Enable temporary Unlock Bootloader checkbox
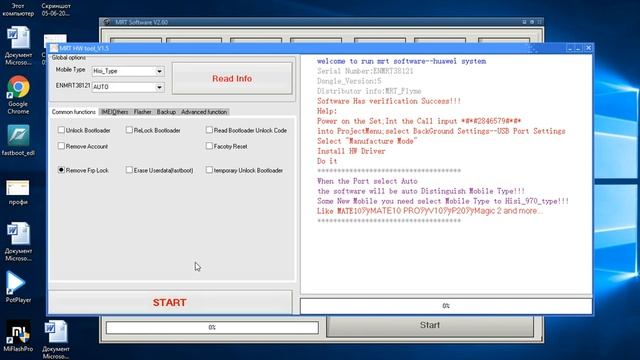This screenshot has width=640, height=360. [x=209, y=170]
